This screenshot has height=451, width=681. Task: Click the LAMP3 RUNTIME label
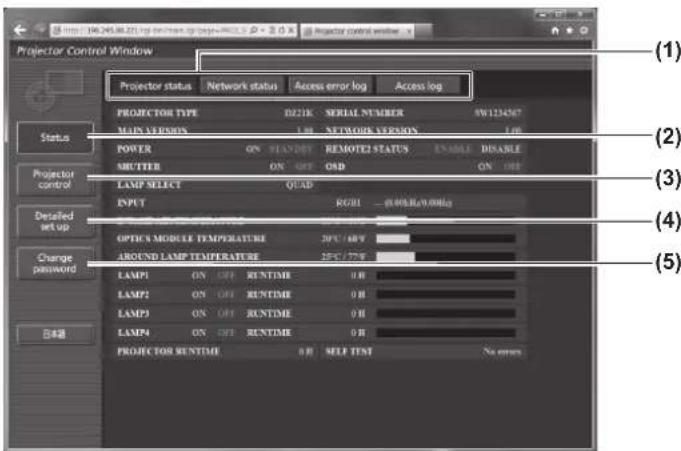(x=268, y=314)
